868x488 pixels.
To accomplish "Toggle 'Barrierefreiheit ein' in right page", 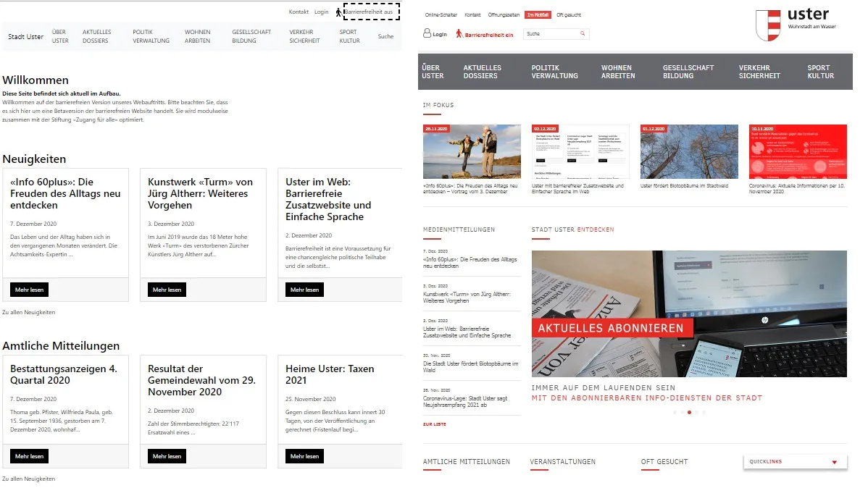I will pos(489,35).
